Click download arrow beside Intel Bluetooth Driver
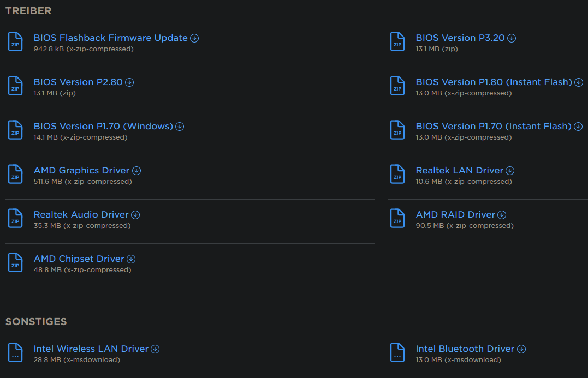Screen dimensions: 588x378 [x=521, y=349]
